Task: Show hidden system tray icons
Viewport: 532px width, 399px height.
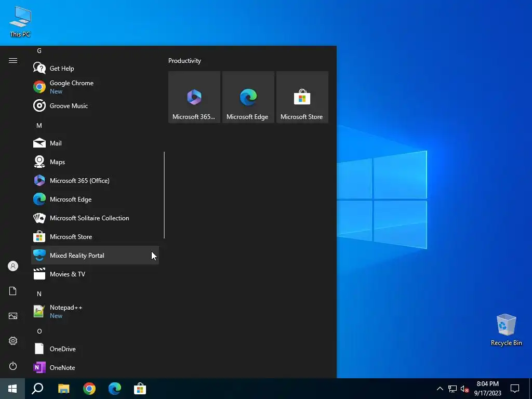Action: coord(440,389)
